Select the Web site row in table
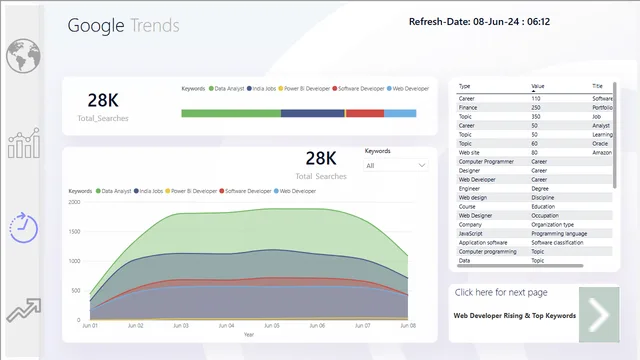This screenshot has width=640, height=360. (534, 153)
